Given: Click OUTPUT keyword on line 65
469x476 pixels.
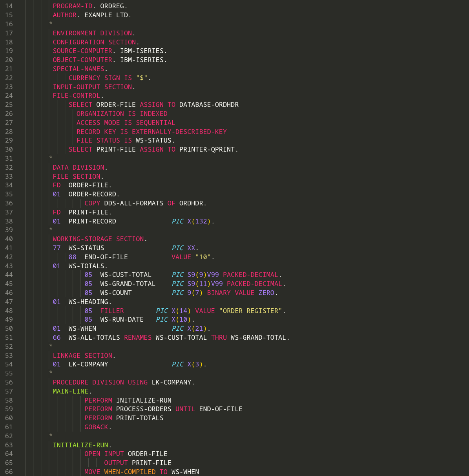Looking at the screenshot, I should (116, 463).
